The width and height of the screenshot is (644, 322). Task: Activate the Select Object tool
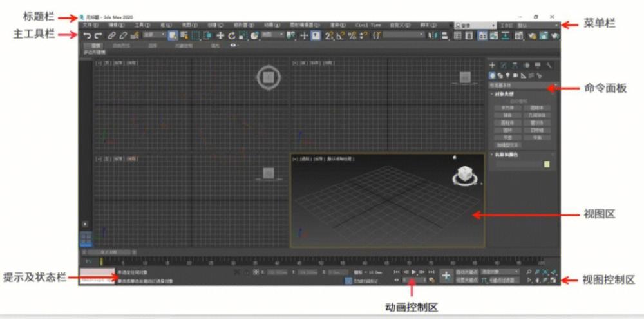[173, 35]
